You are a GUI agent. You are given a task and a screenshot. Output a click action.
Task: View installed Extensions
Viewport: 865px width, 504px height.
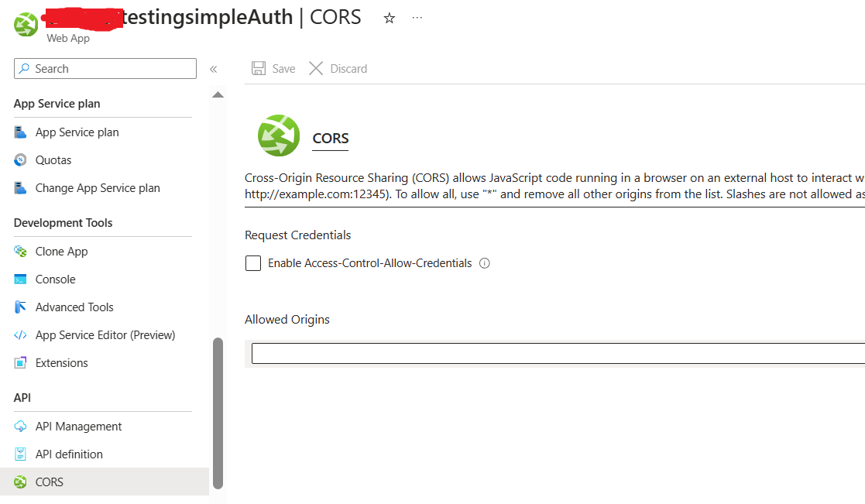(x=61, y=362)
